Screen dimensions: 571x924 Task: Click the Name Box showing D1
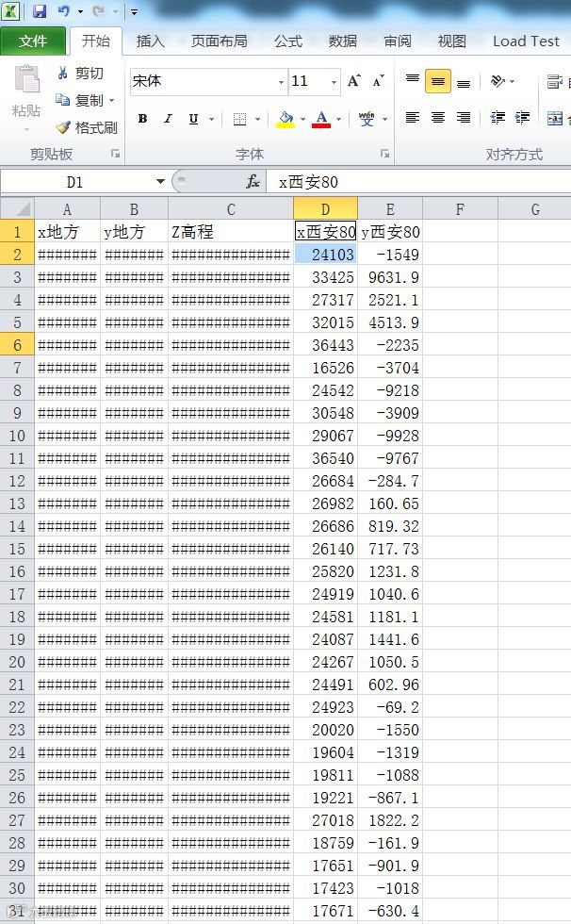point(75,181)
